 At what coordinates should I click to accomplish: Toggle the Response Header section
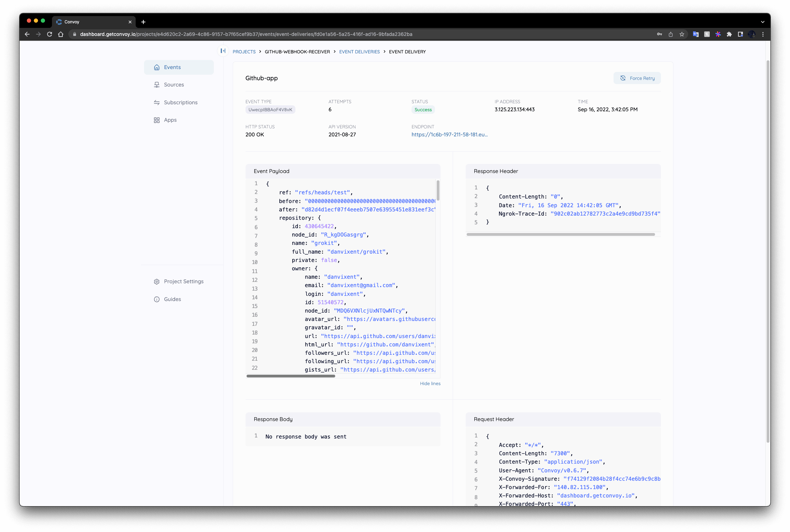click(x=496, y=171)
